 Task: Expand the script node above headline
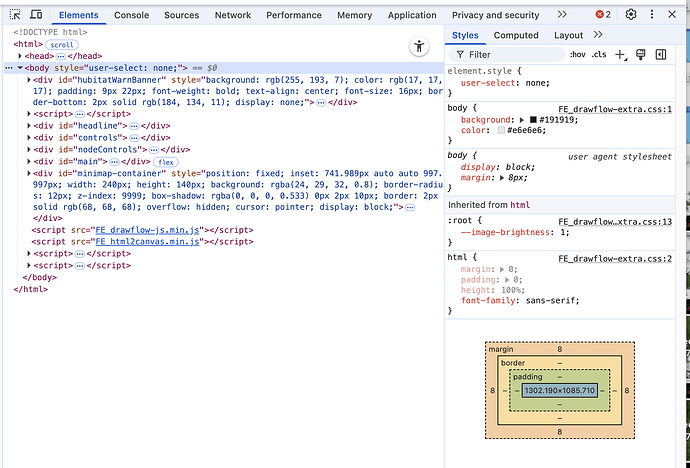29,113
